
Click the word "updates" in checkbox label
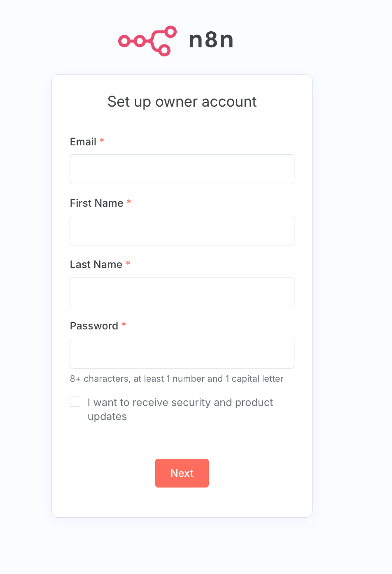click(x=107, y=417)
